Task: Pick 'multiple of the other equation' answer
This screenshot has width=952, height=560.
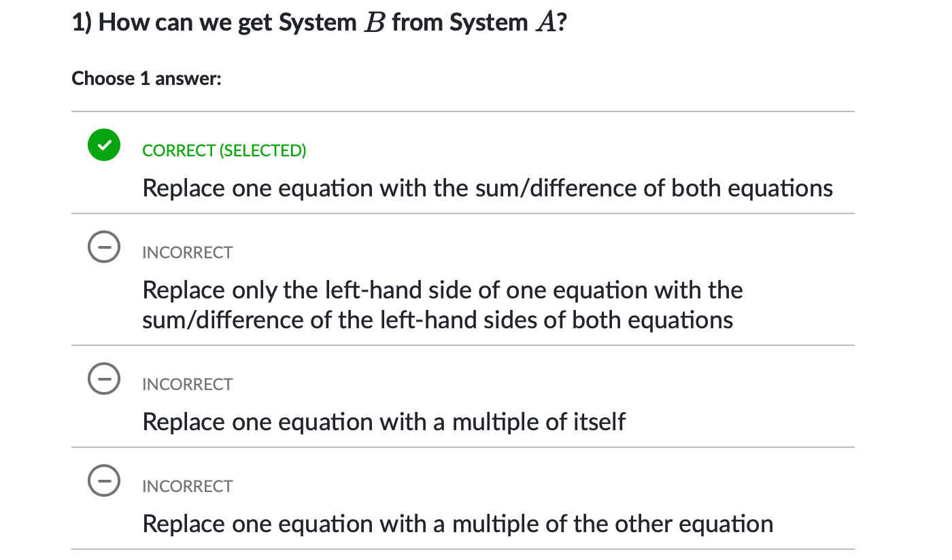Action: click(457, 524)
